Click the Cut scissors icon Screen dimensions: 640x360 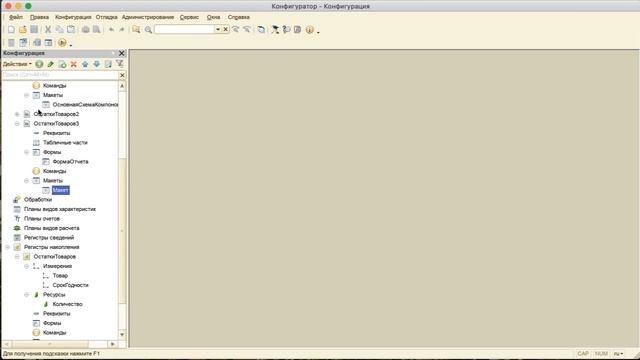click(48, 29)
